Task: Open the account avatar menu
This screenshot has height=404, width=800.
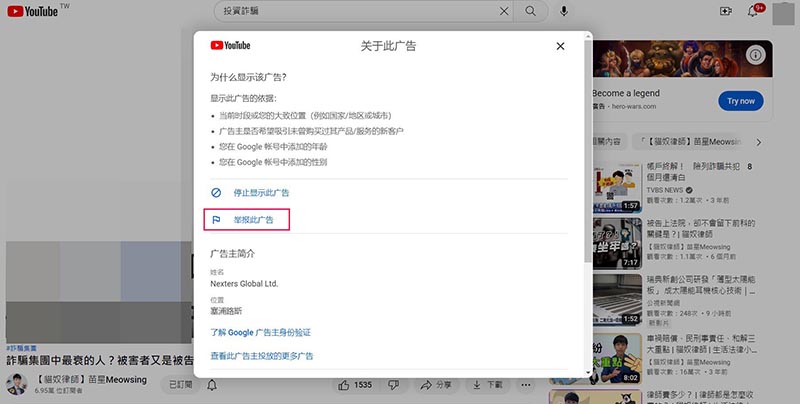Action: tap(783, 13)
